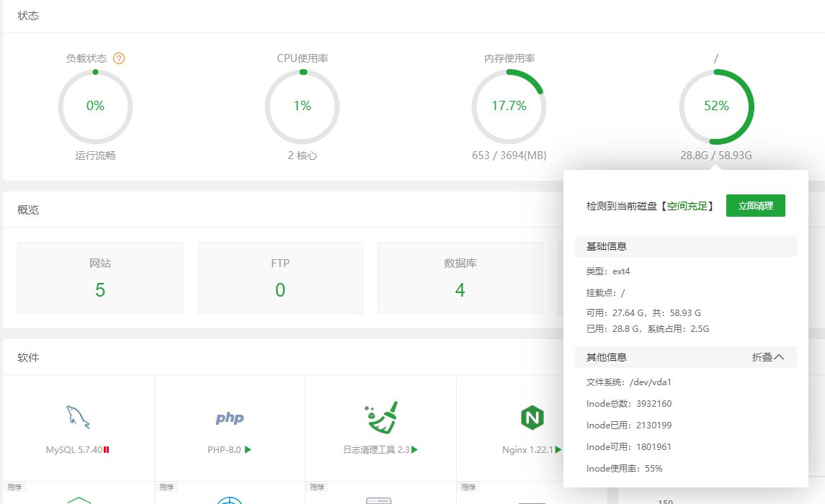Click the 空间充足 status text
825x504 pixels.
click(687, 206)
